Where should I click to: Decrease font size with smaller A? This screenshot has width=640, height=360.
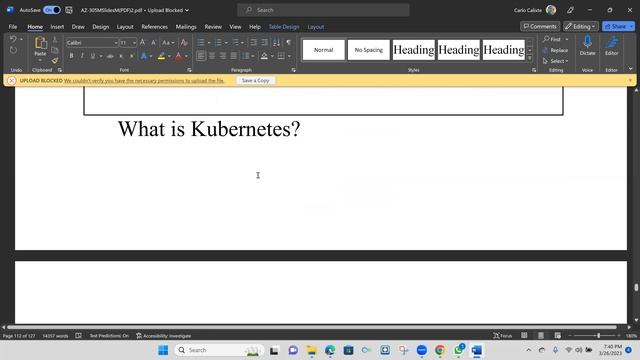click(x=153, y=42)
